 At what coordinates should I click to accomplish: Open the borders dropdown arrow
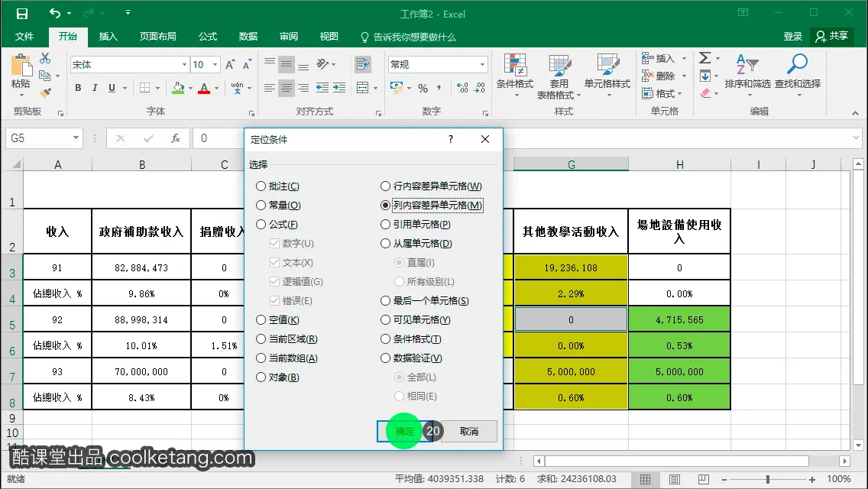pos(157,88)
